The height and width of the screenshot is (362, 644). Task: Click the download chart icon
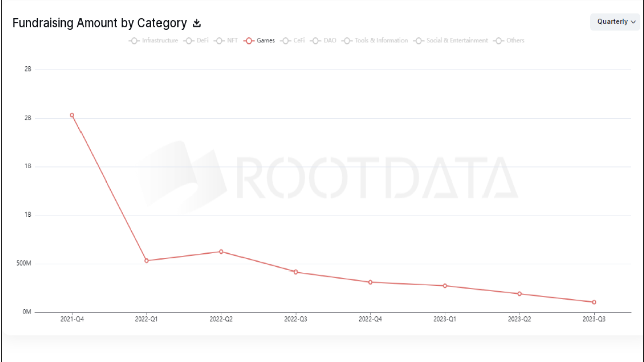tap(197, 23)
